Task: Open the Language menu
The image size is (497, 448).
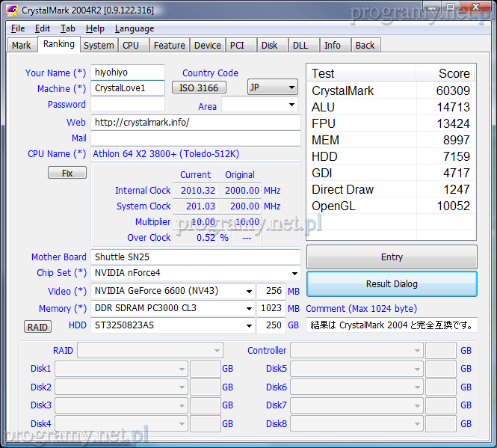Action: pos(135,28)
